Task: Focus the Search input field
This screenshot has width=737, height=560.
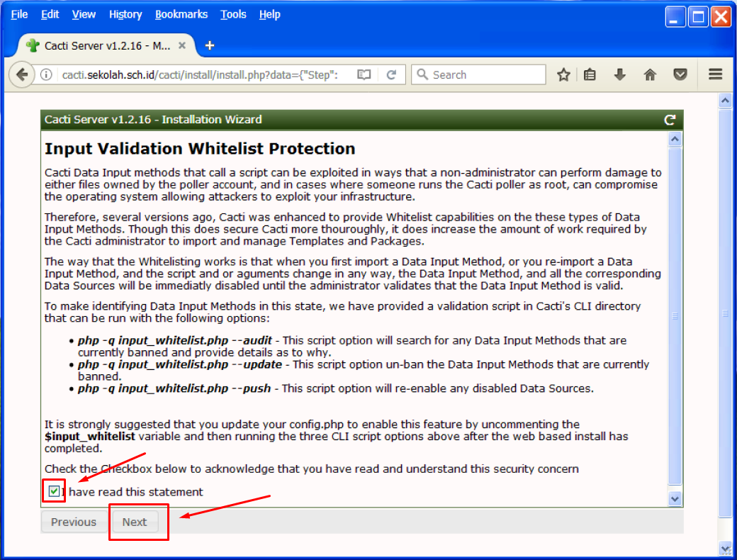Action: tap(485, 75)
